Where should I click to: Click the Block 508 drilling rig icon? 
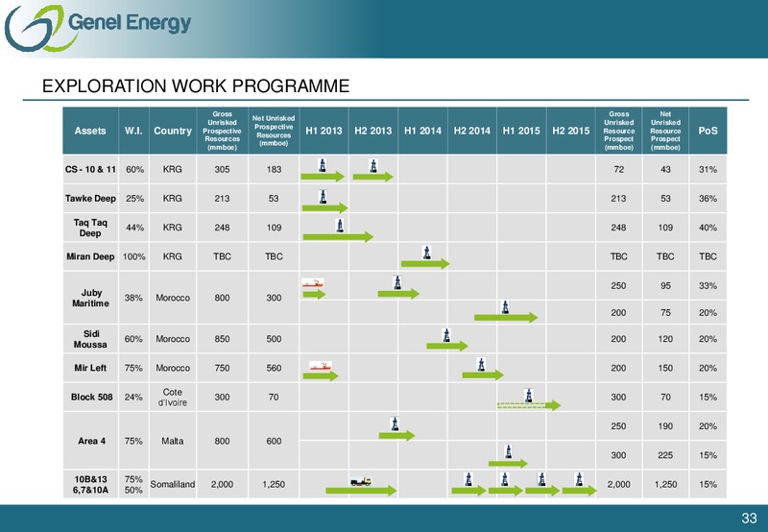coord(529,396)
